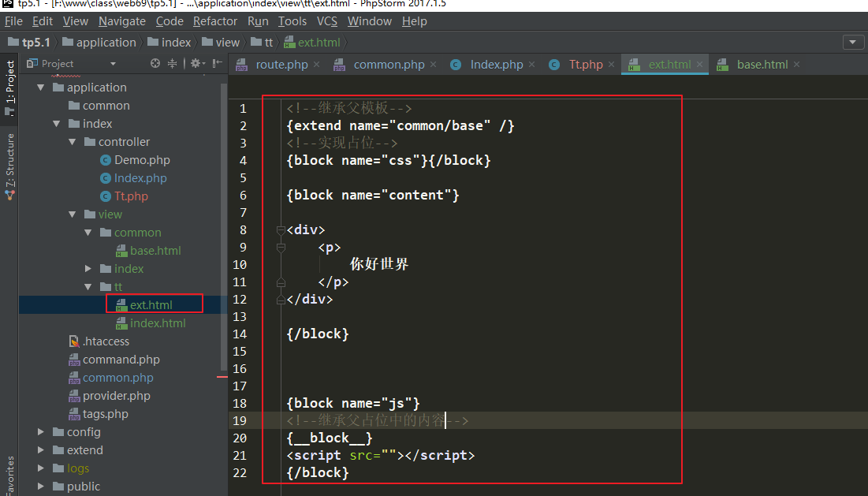Select Tt.php in the project tree
This screenshot has height=496, width=868.
[x=124, y=196]
